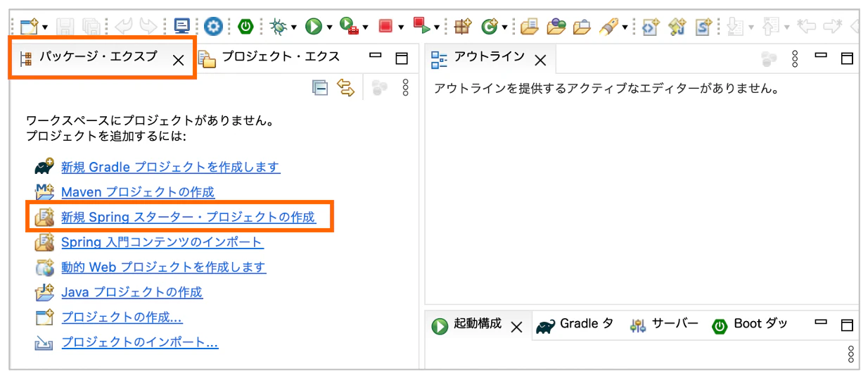Expand the dropdown beside the Run with toolbox icon
868x376 pixels.
[x=365, y=27]
